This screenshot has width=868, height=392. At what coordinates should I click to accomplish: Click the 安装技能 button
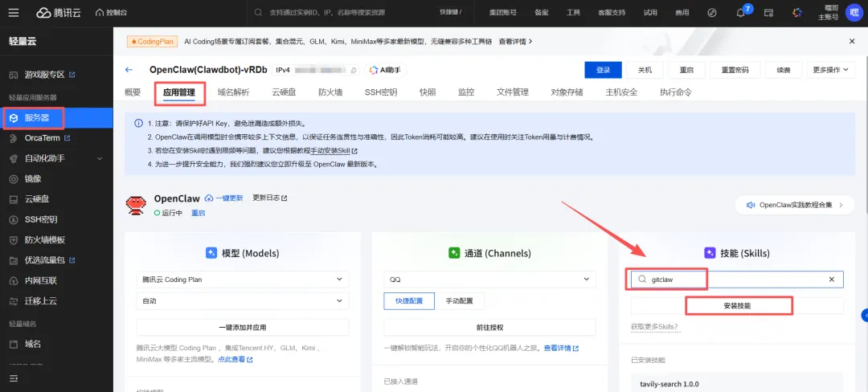[737, 306]
